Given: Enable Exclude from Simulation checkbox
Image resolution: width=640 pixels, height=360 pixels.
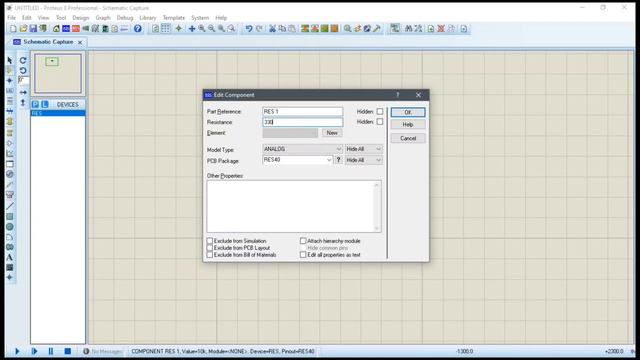Looking at the screenshot, I should tap(210, 241).
